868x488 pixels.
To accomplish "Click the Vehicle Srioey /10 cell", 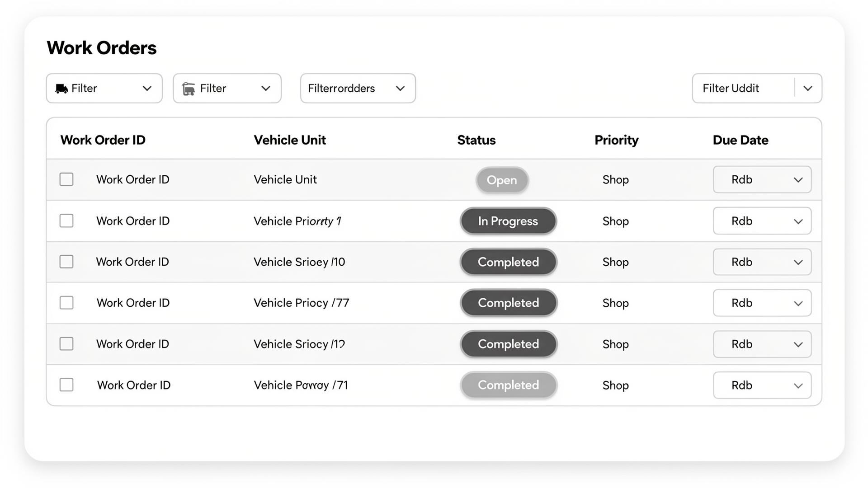I will pos(299,262).
